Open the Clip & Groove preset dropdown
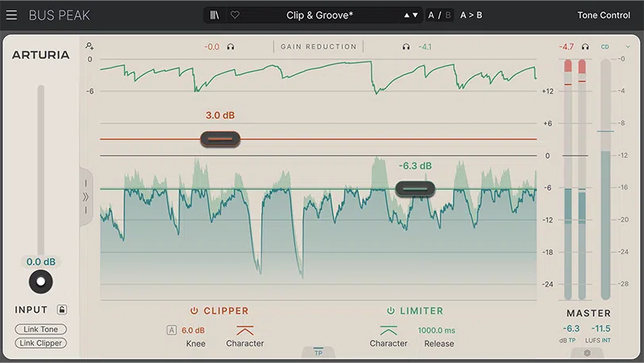This screenshot has height=363, width=644. pyautogui.click(x=320, y=15)
